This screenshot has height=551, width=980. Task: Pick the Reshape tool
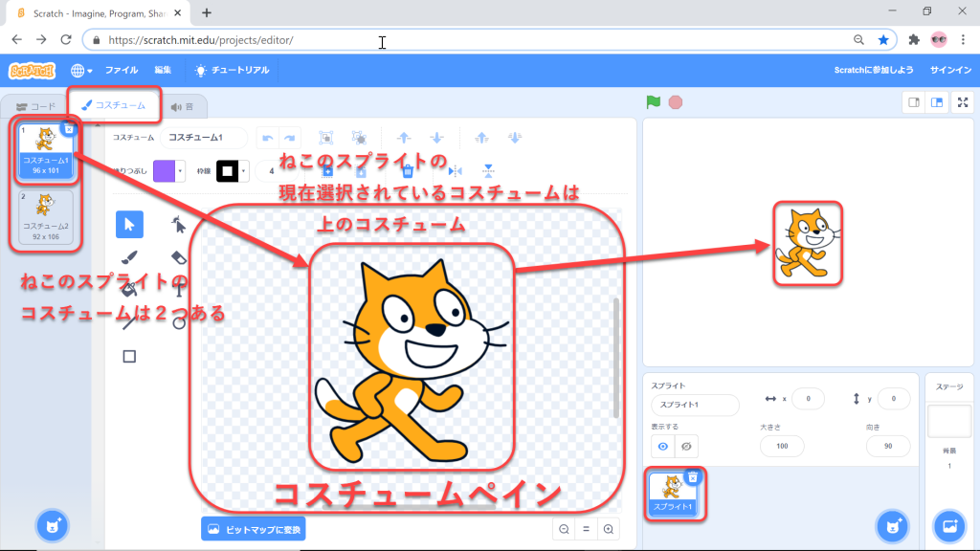(x=179, y=225)
